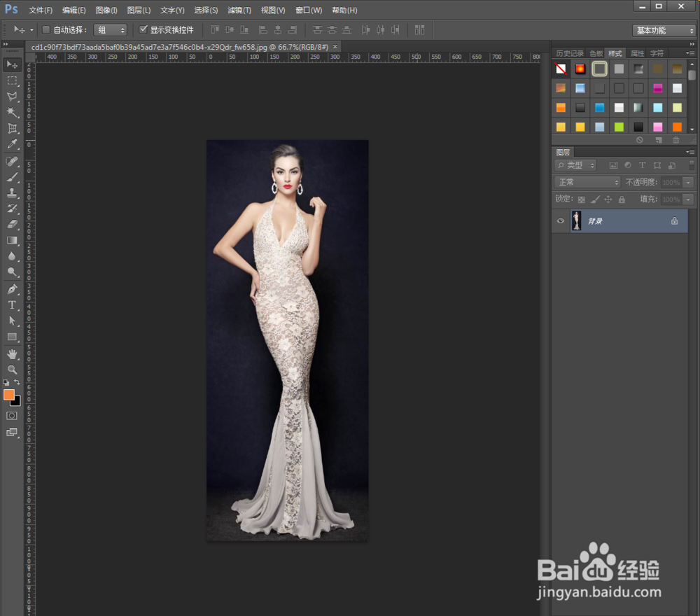700x616 pixels.
Task: Click the clear style button in Styles panel
Action: pos(640,140)
